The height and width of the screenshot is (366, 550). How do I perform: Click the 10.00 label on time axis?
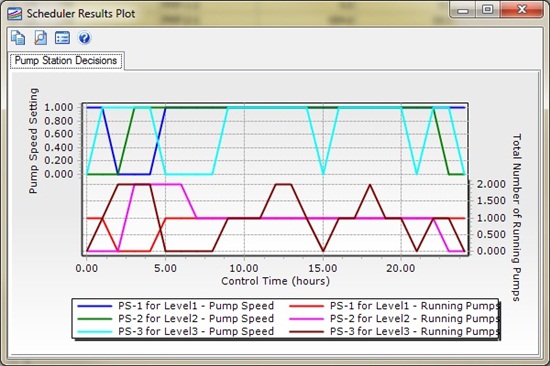click(x=244, y=268)
